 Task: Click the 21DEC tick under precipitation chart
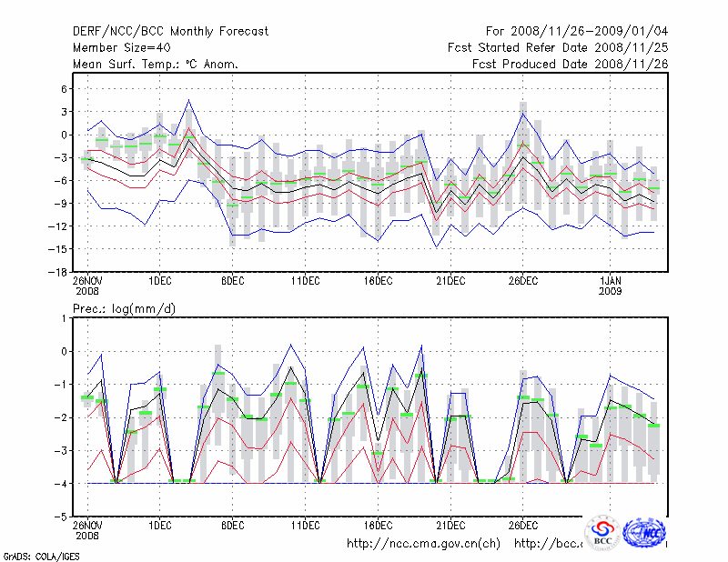(x=450, y=526)
